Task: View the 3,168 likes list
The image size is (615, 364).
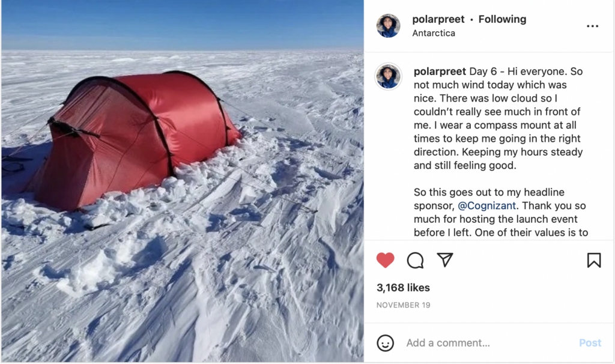Action: tap(403, 288)
